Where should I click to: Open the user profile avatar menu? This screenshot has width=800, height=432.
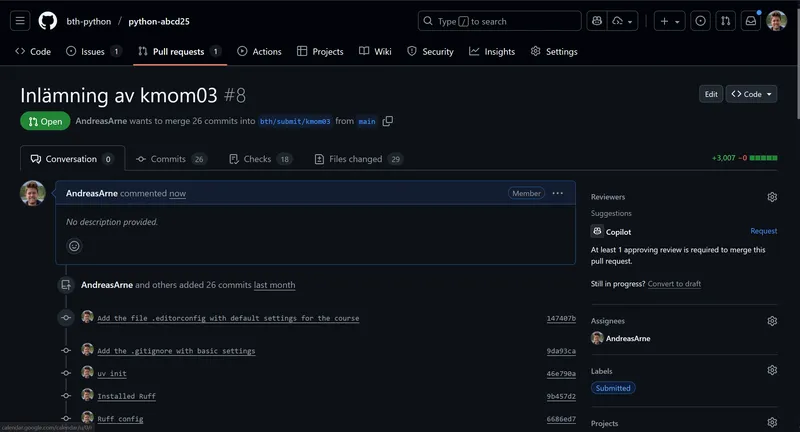777,21
